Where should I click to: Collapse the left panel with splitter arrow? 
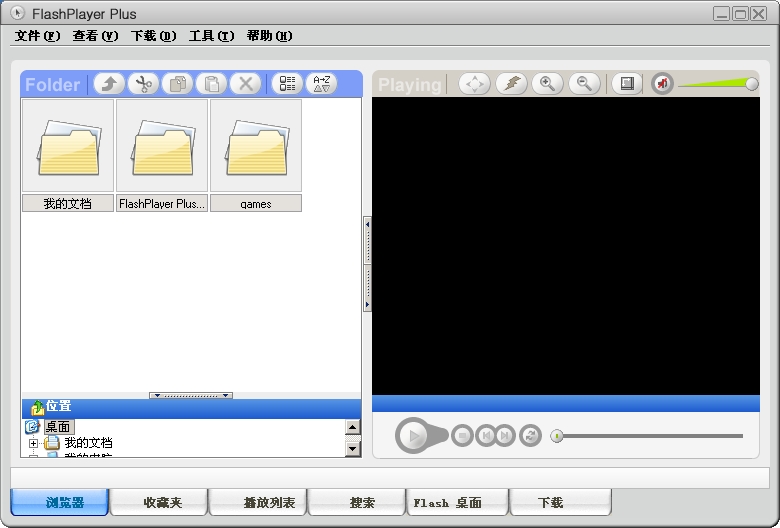[x=368, y=224]
